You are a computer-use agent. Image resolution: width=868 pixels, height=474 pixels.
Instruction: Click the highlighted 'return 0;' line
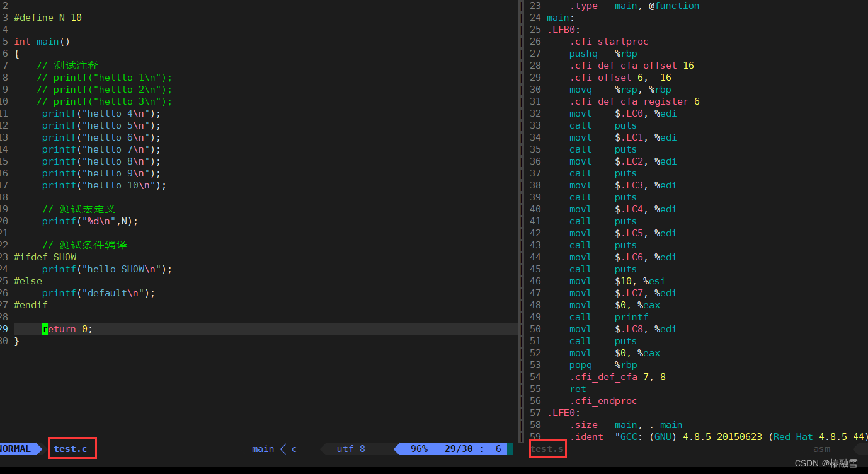[x=67, y=329]
